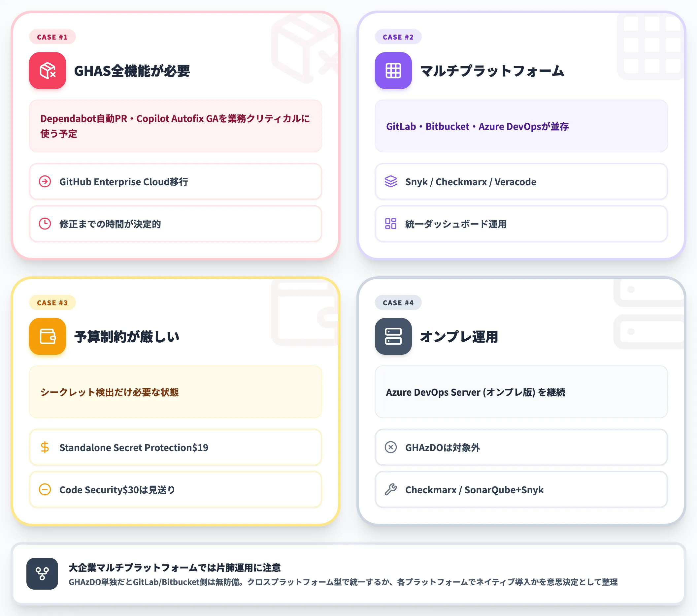This screenshot has height=616, width=697.
Task: Click the arrow circle icon beside GitHub Enterprise Cloud
Action: [45, 182]
